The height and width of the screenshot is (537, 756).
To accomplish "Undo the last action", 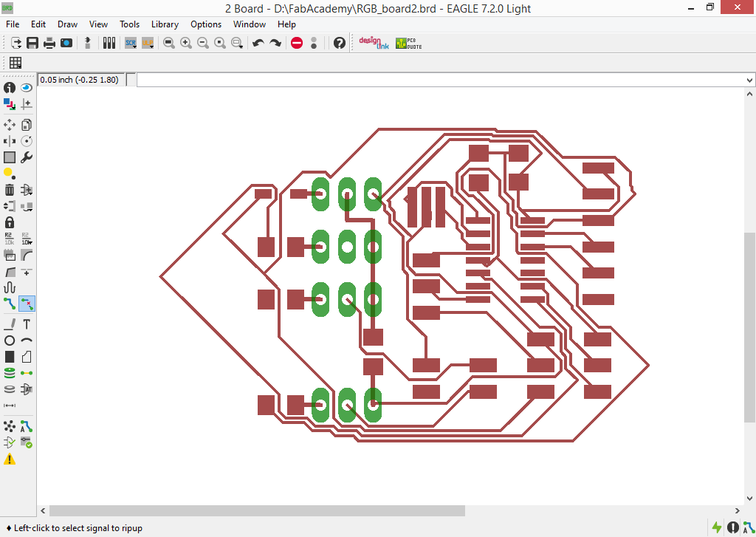I will tap(258, 43).
